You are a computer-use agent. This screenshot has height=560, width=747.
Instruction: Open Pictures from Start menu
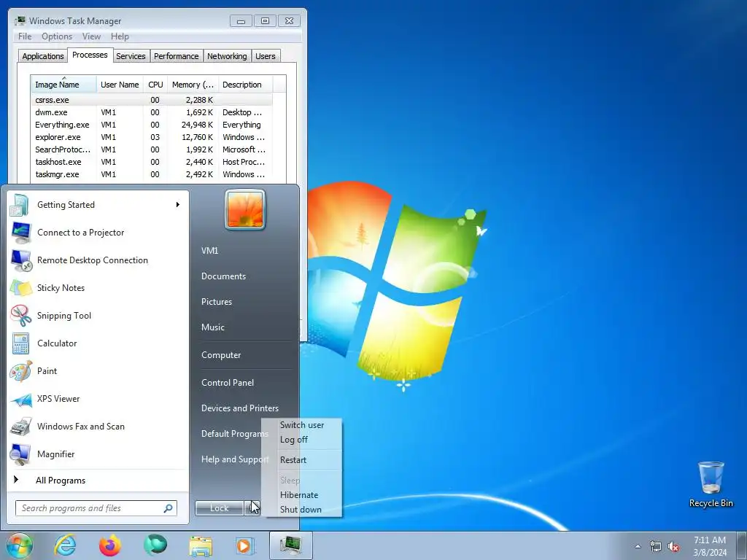click(x=216, y=301)
